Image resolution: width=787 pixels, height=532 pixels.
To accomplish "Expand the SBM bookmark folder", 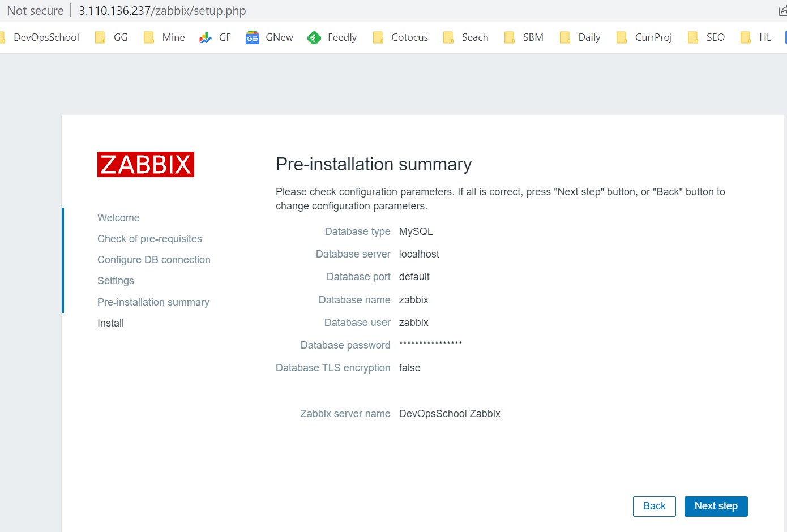I will [524, 37].
